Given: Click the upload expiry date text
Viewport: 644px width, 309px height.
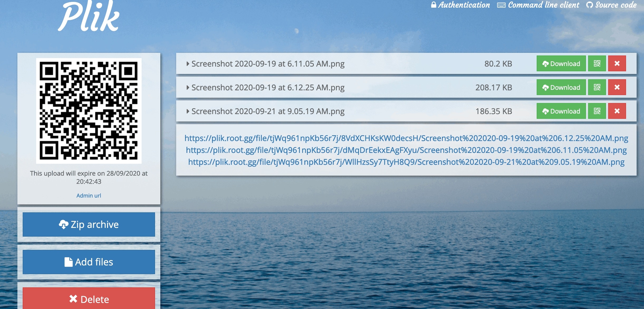Looking at the screenshot, I should [89, 177].
